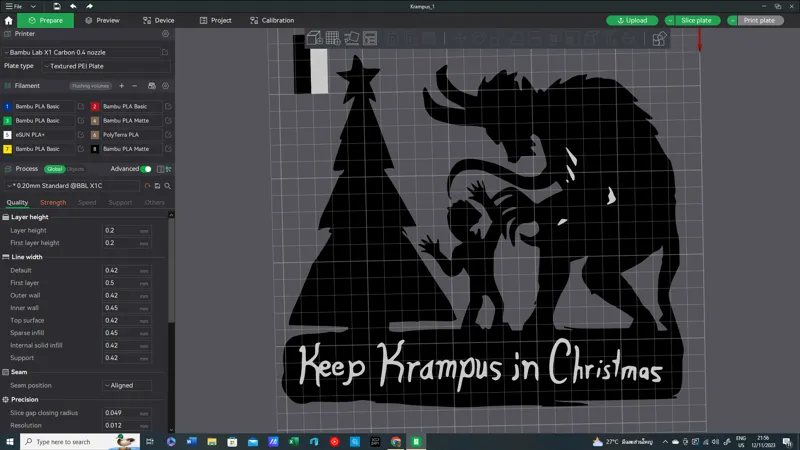Edit eSUN PLA+ filament preset

tap(81, 135)
